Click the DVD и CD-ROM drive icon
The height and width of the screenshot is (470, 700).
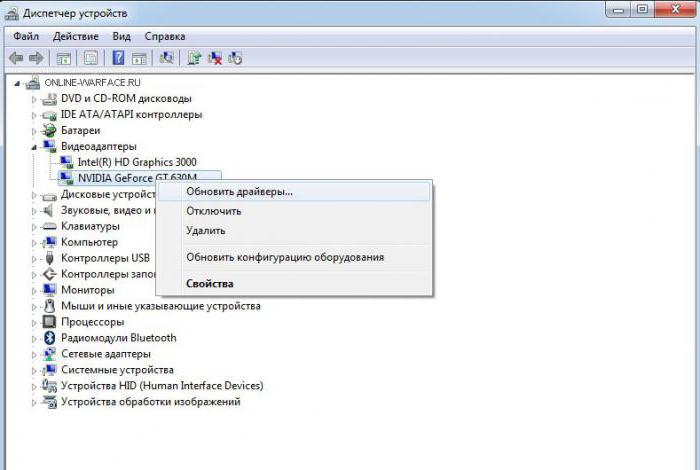pyautogui.click(x=49, y=99)
